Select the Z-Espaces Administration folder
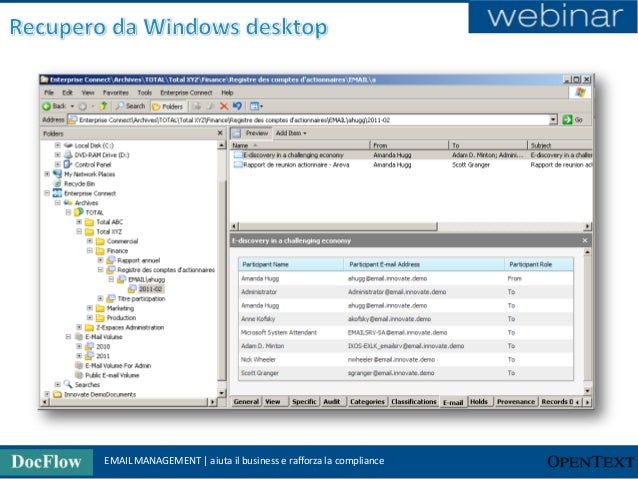 [x=125, y=327]
